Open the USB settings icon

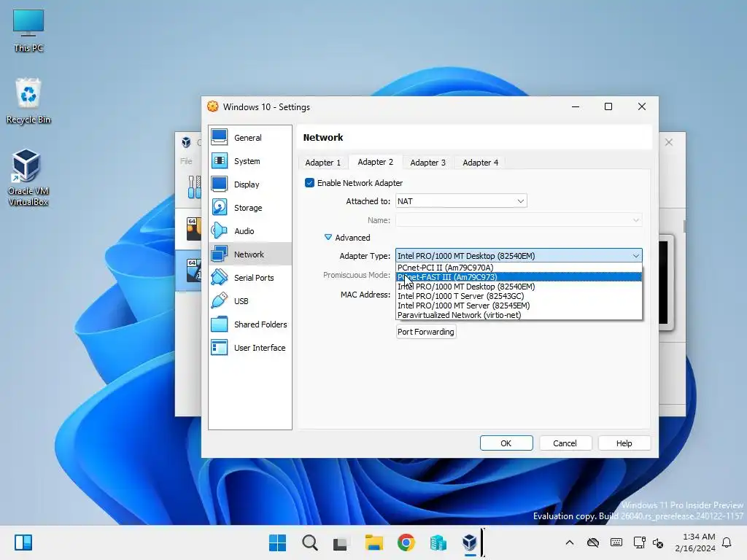(219, 301)
